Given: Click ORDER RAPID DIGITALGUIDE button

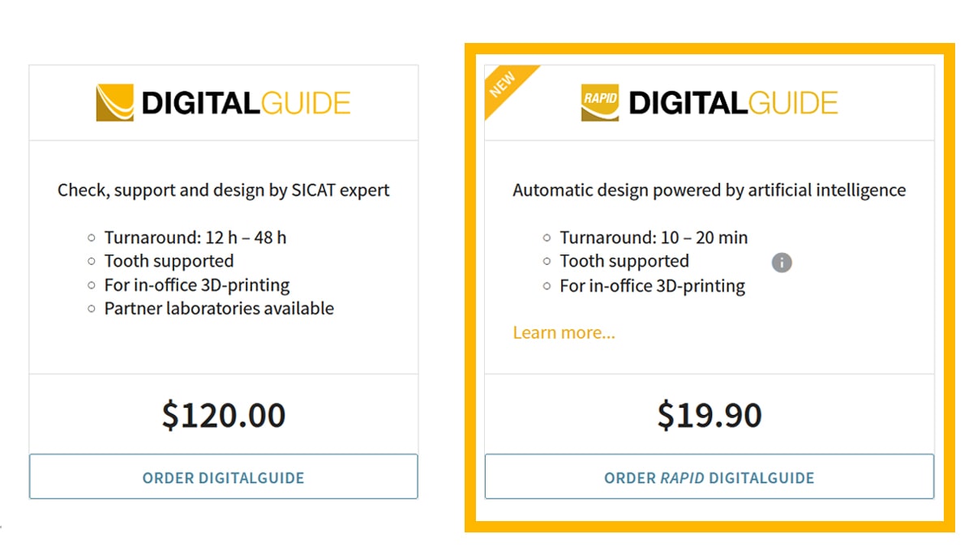Looking at the screenshot, I should [709, 477].
